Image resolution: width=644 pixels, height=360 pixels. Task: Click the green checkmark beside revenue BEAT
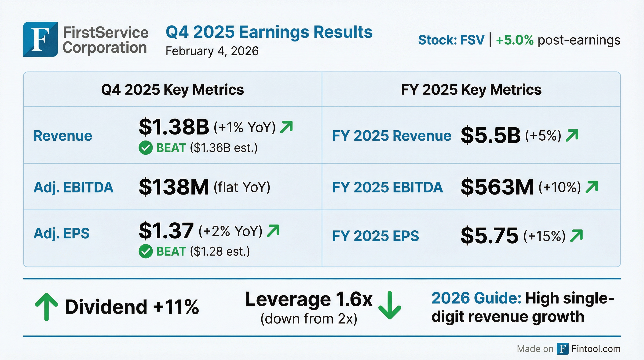point(146,148)
